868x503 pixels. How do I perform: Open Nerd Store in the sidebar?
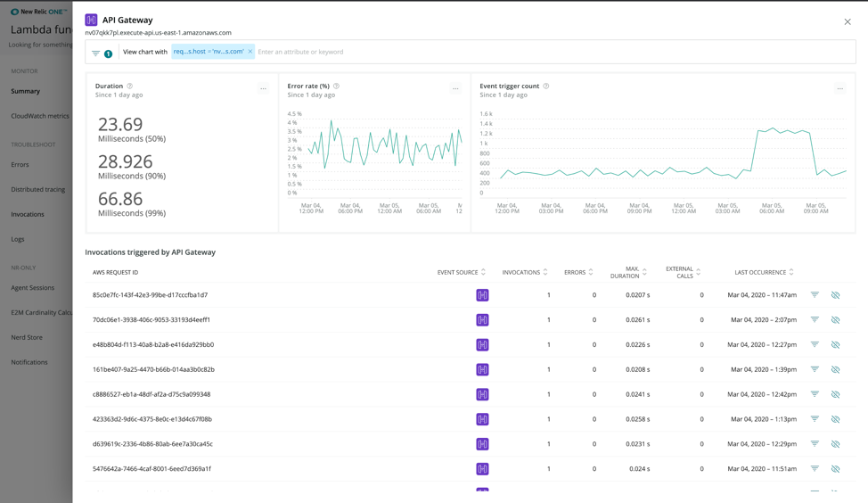(27, 337)
